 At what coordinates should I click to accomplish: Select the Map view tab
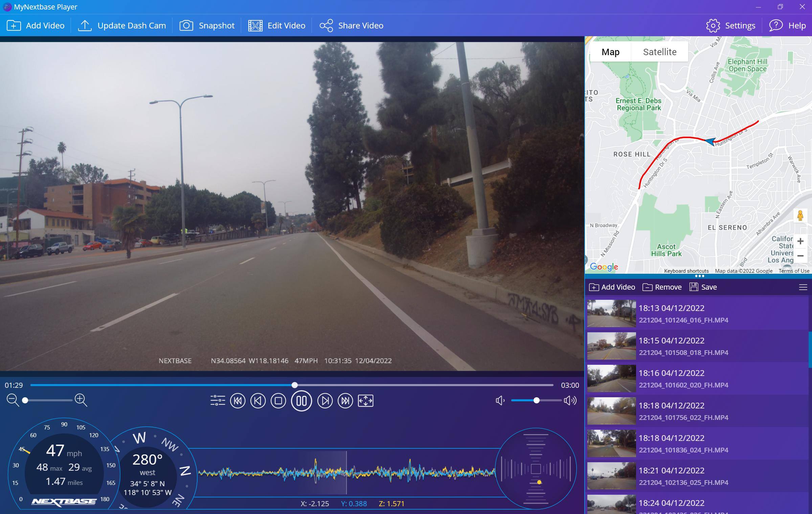pyautogui.click(x=610, y=52)
